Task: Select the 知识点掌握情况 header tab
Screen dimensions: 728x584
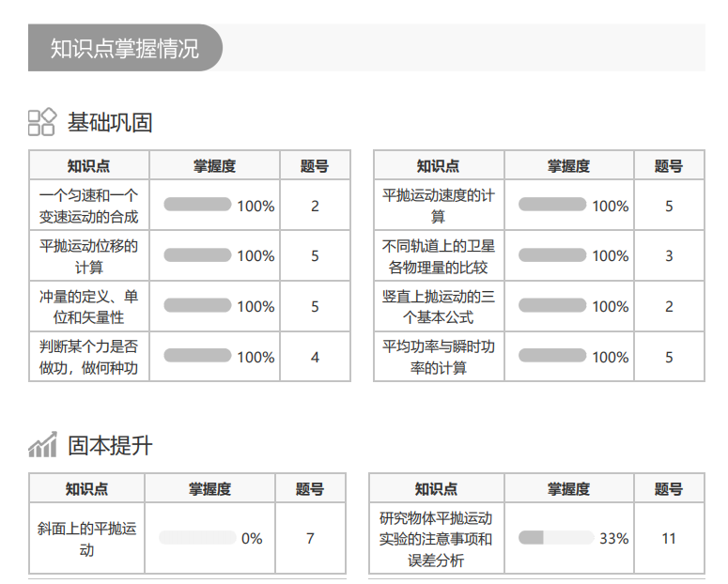Action: [124, 48]
